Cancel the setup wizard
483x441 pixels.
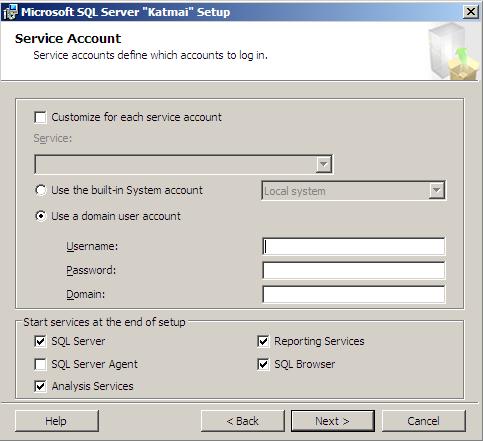coord(424,421)
